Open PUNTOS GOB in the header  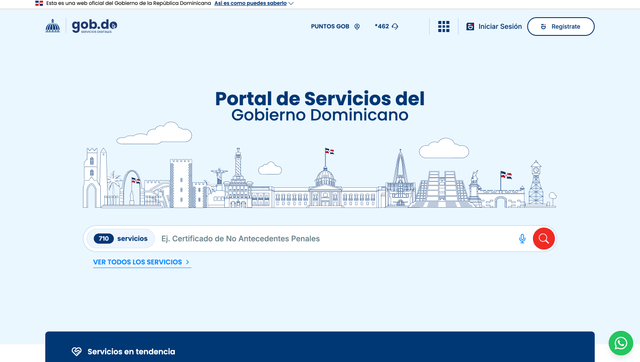click(335, 27)
